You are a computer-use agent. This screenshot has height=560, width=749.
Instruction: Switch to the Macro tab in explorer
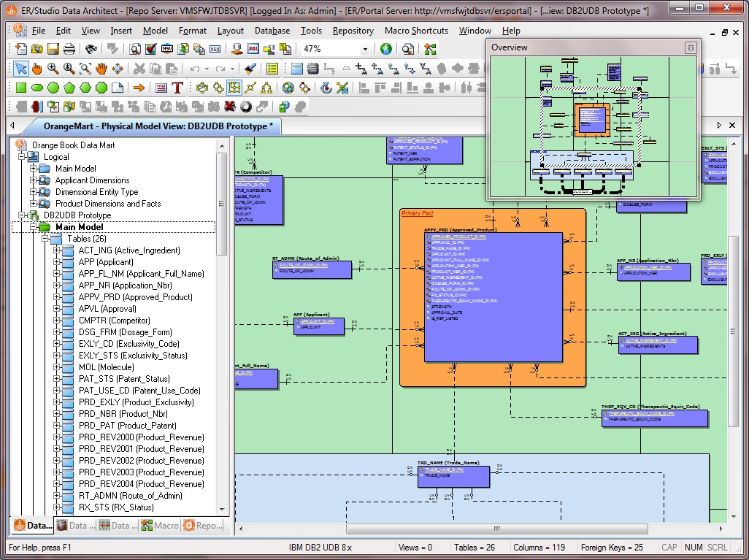[160, 525]
